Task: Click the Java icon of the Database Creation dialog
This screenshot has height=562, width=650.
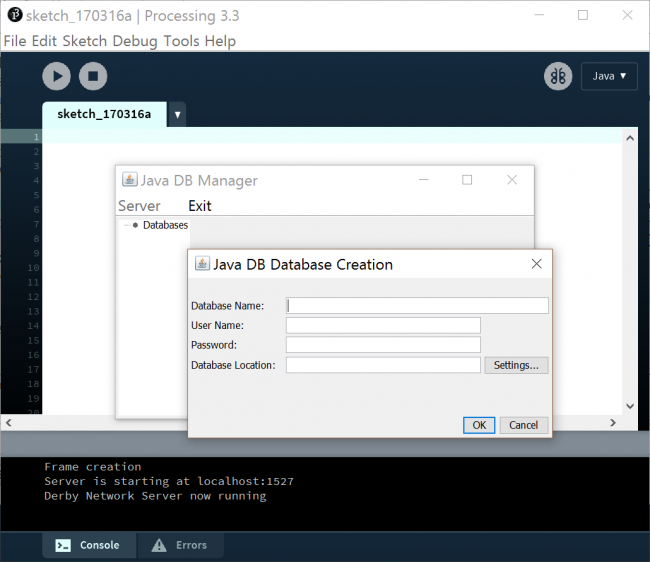Action: (202, 264)
